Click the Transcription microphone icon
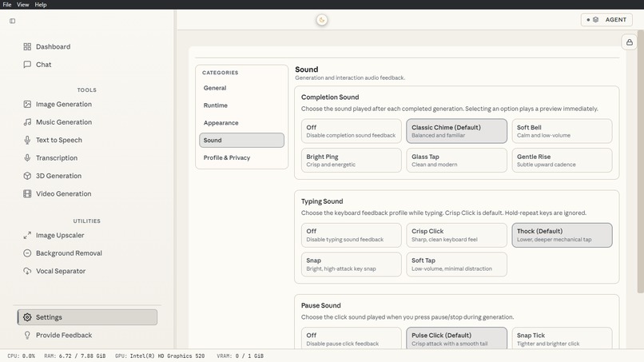Image resolution: width=644 pixels, height=362 pixels. 27,157
